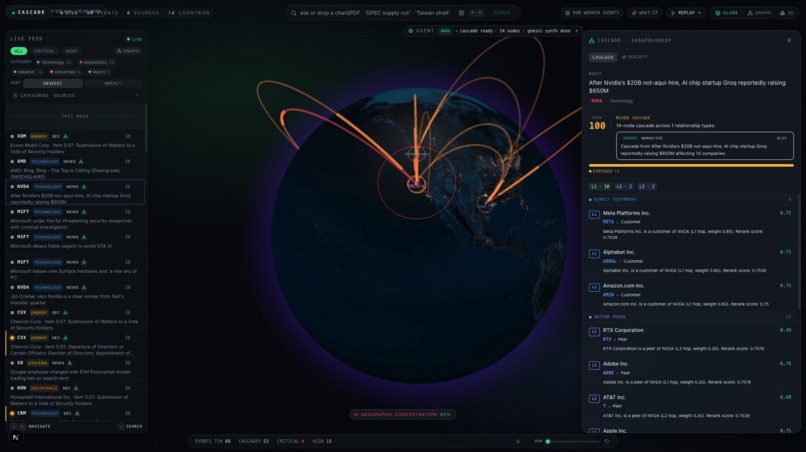Click the TECHNOLOGY tag on the selected NVDA Groq row
The image size is (806, 452).
pyautogui.click(x=47, y=187)
